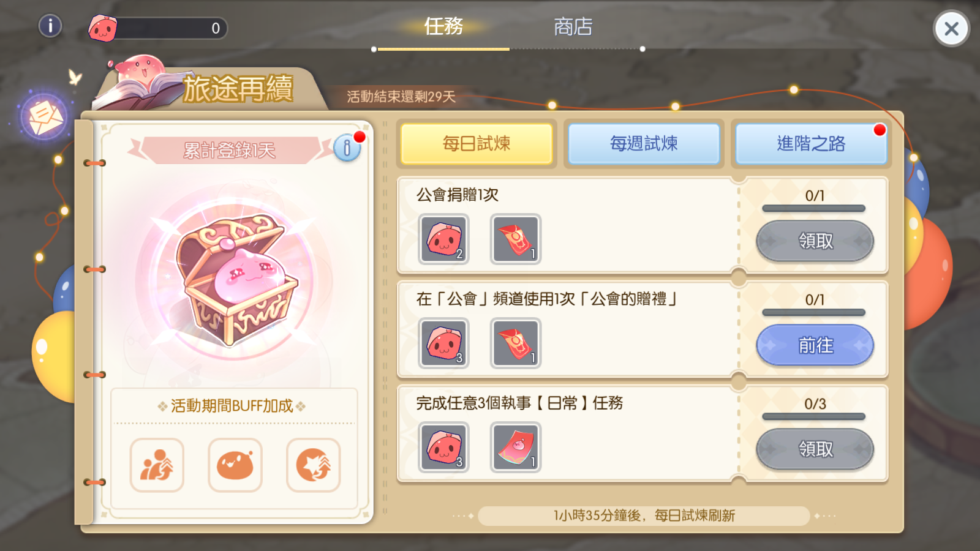
Task: Tap the poring face BUFF icon
Action: 235,465
